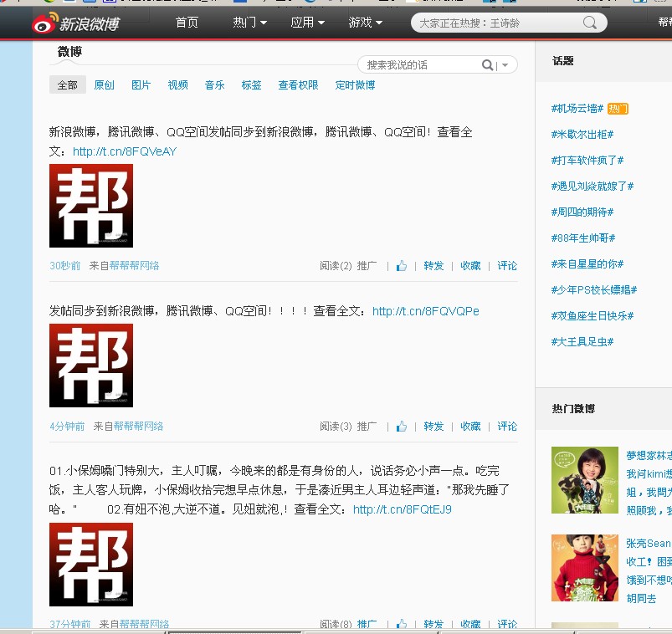Expand the 应用 dropdown menu
This screenshot has height=634, width=672.
click(307, 23)
